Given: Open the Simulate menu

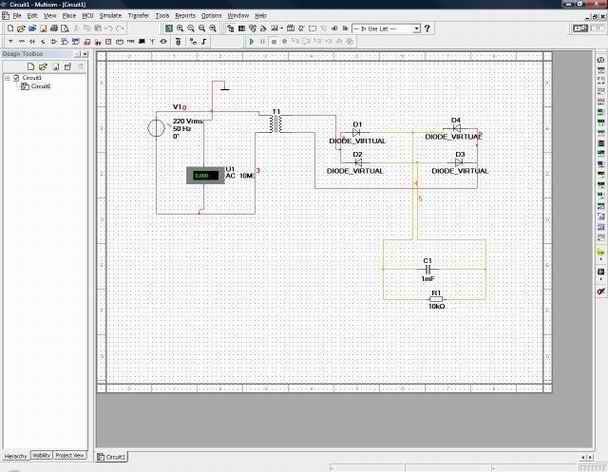Looking at the screenshot, I should [111, 16].
